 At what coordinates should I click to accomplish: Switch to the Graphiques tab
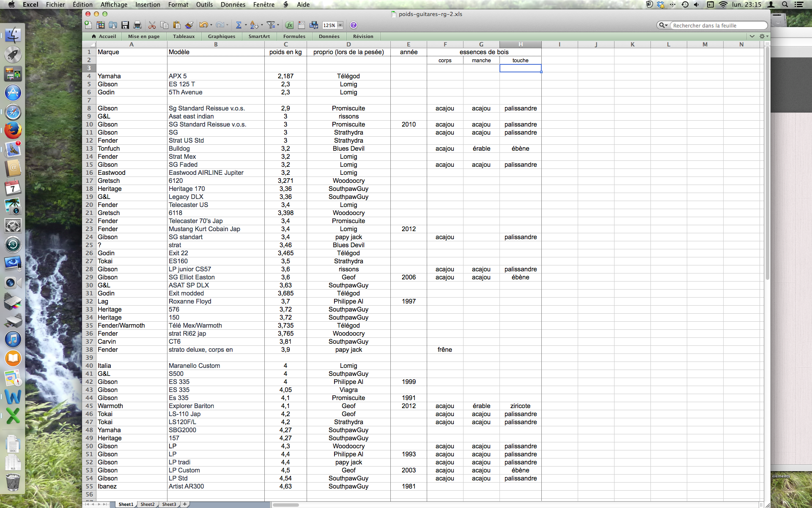pos(222,36)
